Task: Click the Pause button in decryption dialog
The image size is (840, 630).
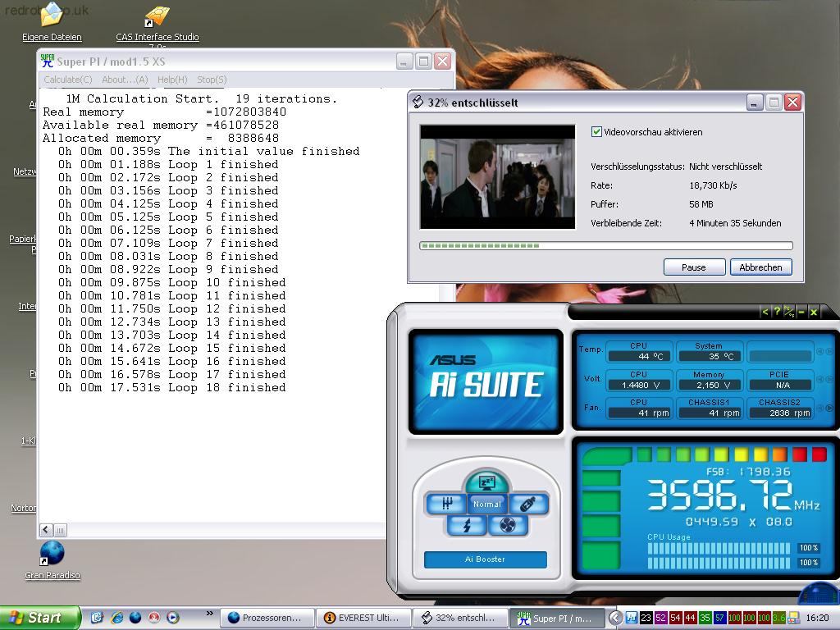Action: tap(694, 267)
